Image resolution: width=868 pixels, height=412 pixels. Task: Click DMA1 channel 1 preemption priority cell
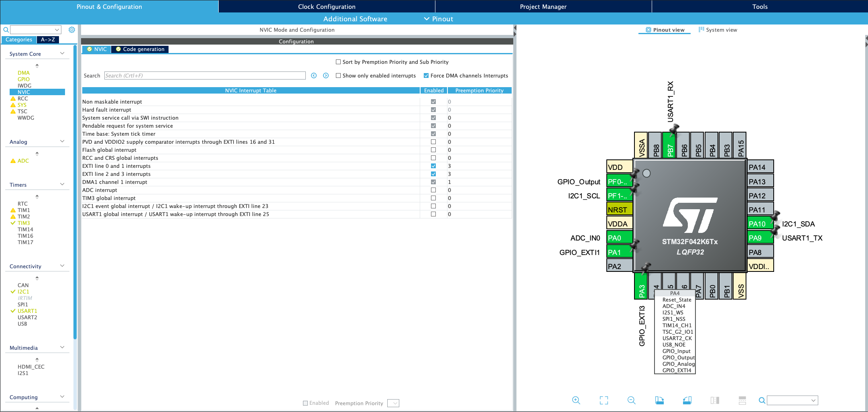pos(480,182)
